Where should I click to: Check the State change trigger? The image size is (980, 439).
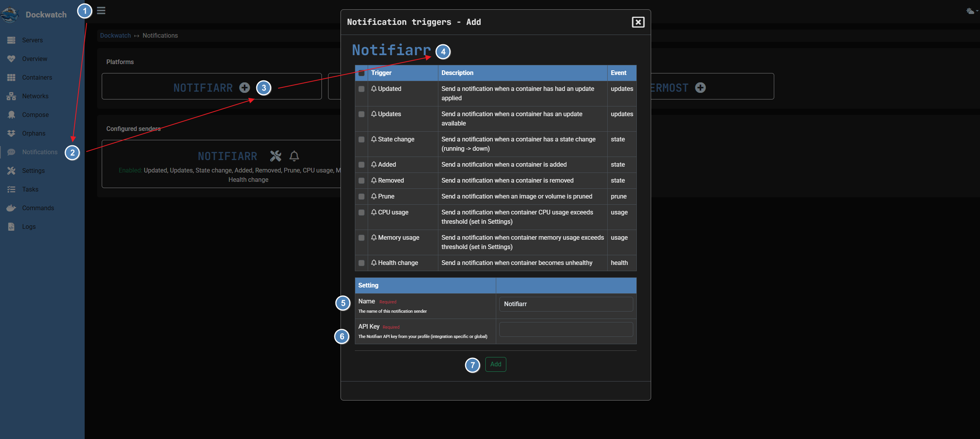(361, 139)
